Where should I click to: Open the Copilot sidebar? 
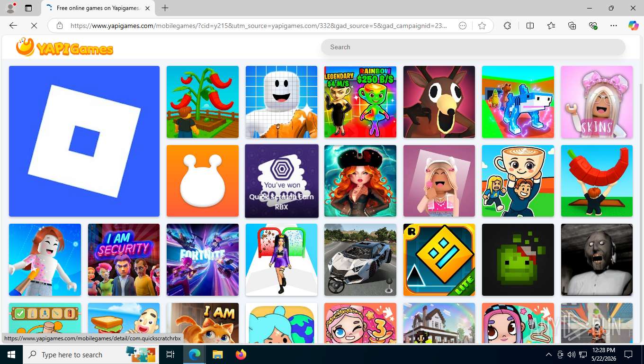pyautogui.click(x=633, y=26)
